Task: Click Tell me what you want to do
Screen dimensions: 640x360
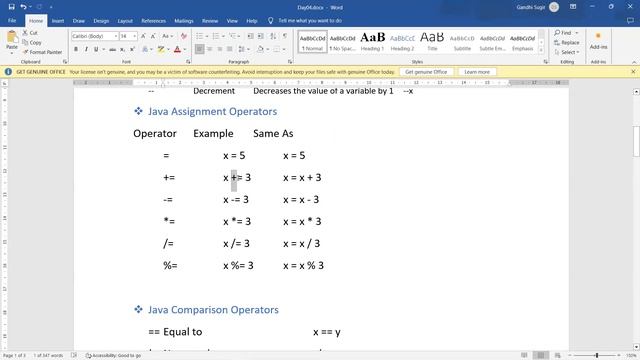Action: coord(310,20)
